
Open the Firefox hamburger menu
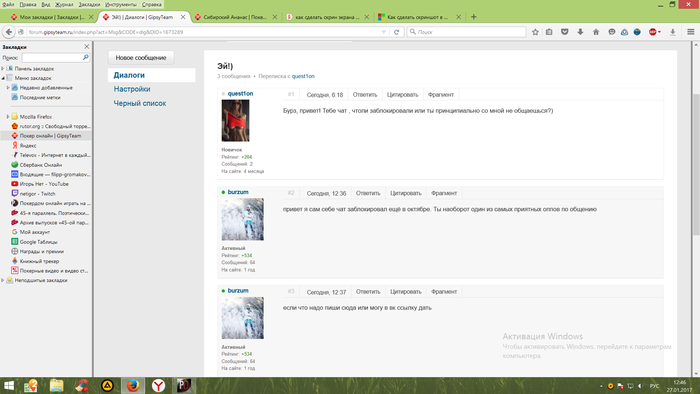click(x=691, y=32)
